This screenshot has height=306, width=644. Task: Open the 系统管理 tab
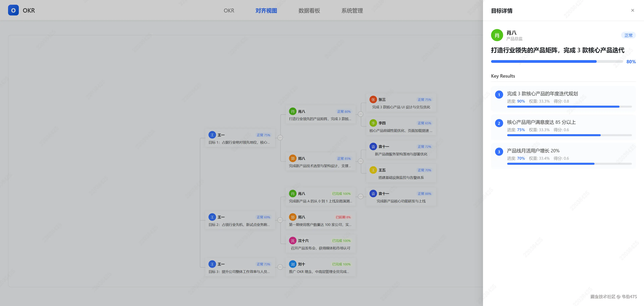(352, 11)
